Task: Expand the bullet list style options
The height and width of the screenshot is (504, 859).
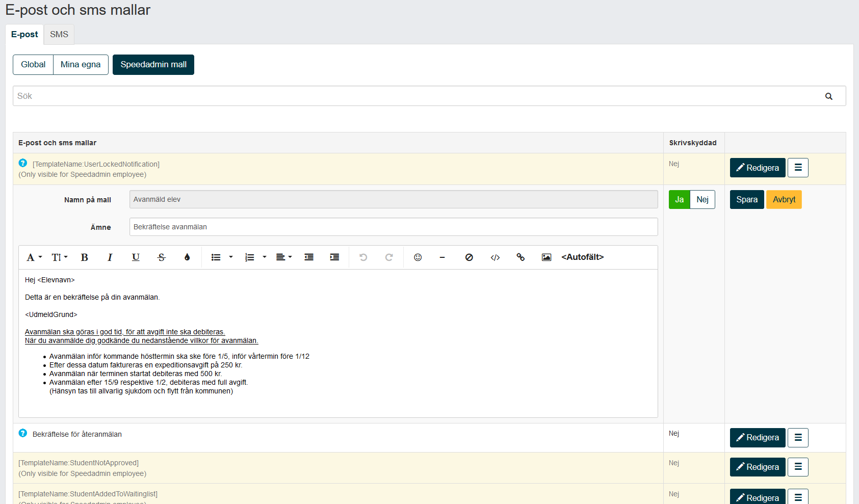Action: [231, 257]
